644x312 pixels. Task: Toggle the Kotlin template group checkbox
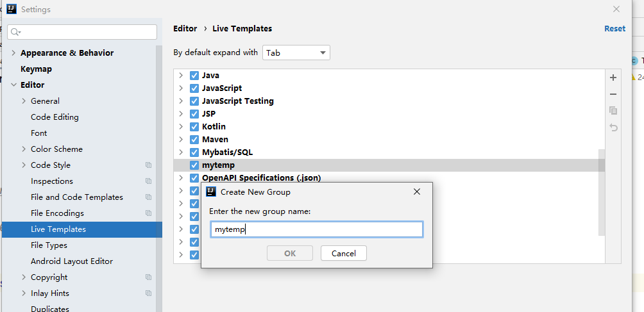[x=194, y=127]
